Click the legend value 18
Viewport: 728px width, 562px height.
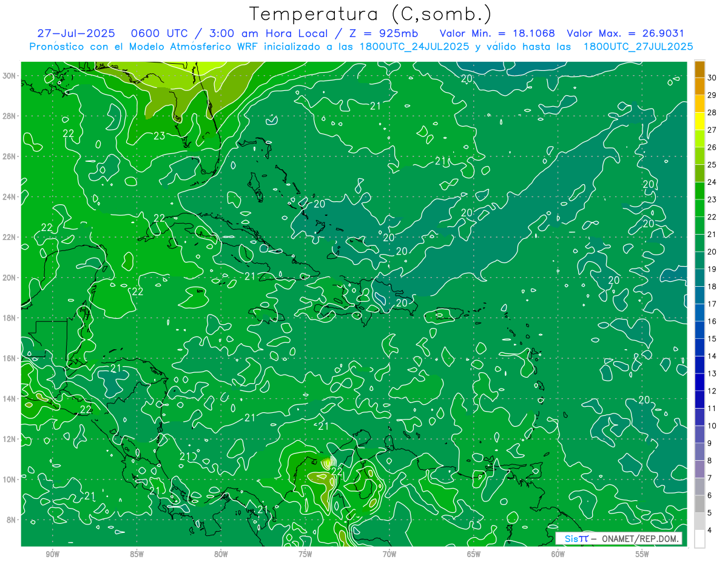[x=712, y=286]
